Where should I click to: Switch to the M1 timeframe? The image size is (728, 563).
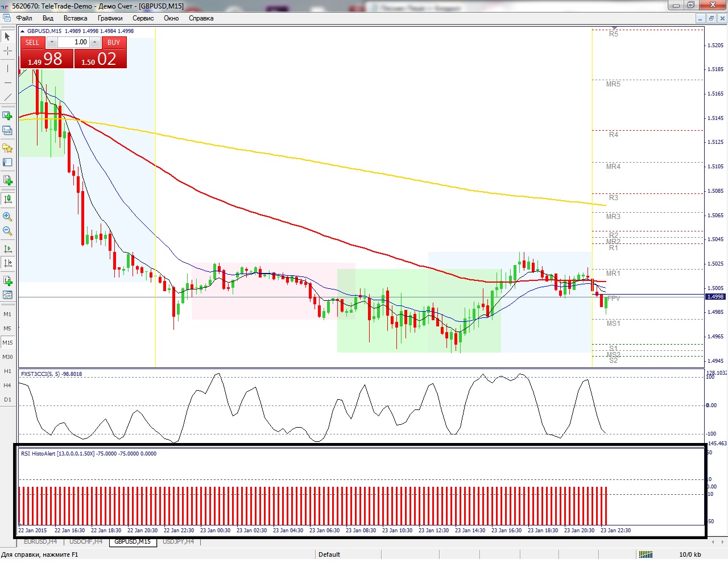(x=7, y=314)
